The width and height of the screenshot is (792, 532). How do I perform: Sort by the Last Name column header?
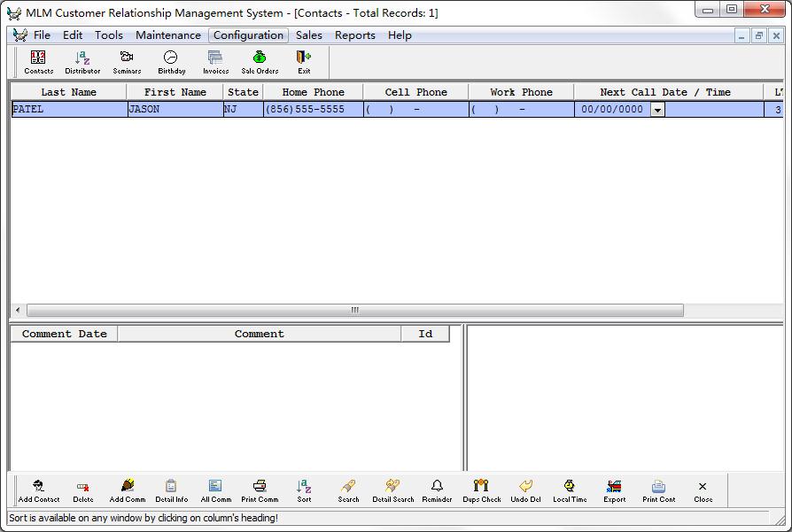68,92
